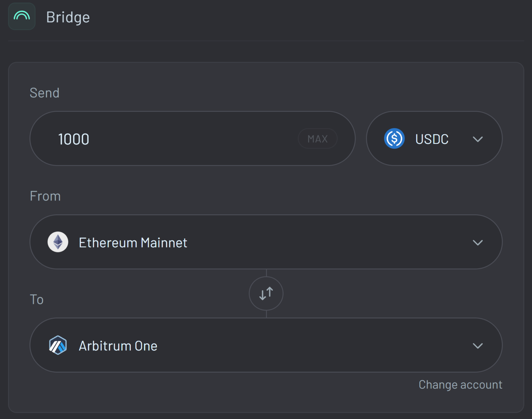532x419 pixels.
Task: Click the To section label
Action: (37, 300)
